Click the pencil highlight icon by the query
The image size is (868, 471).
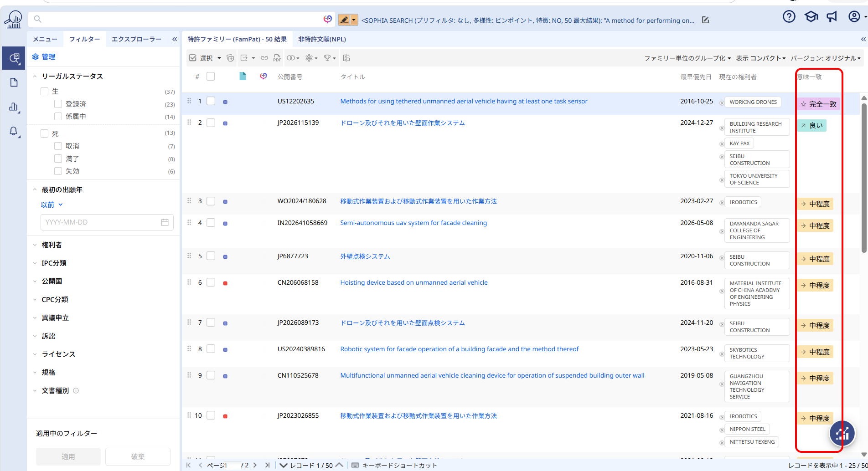click(344, 20)
